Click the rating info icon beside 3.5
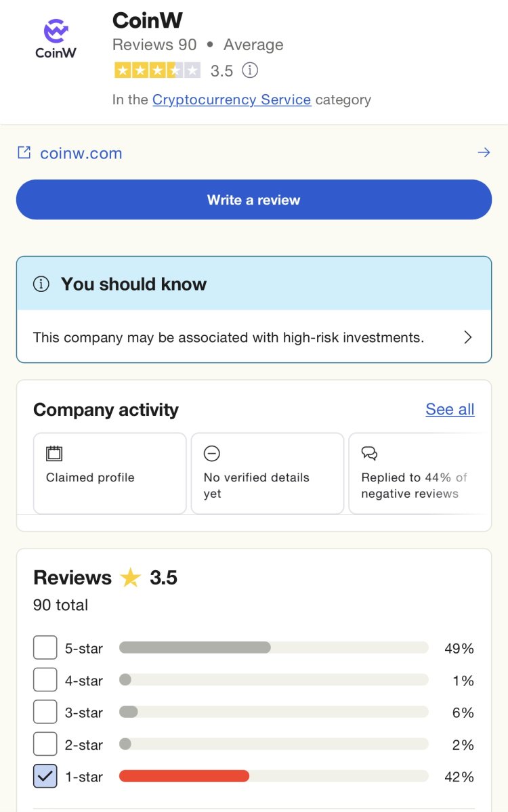 pyautogui.click(x=250, y=70)
